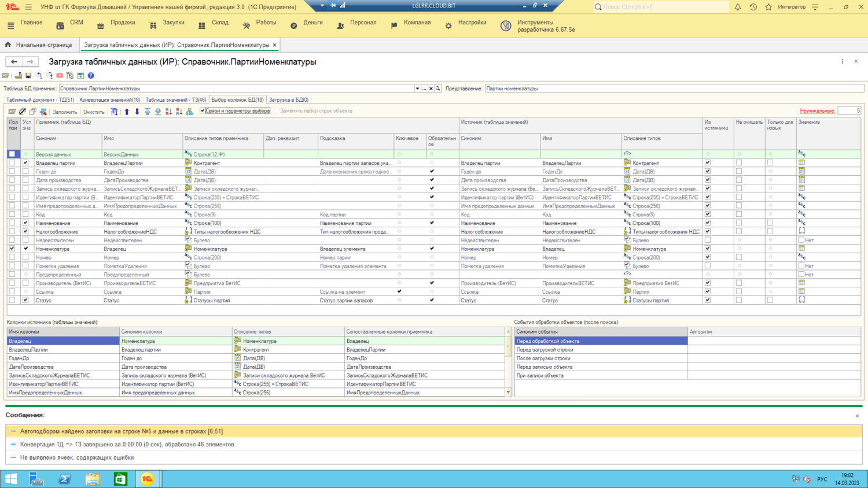Open notifications bell icon
The image size is (868, 488).
[738, 7]
